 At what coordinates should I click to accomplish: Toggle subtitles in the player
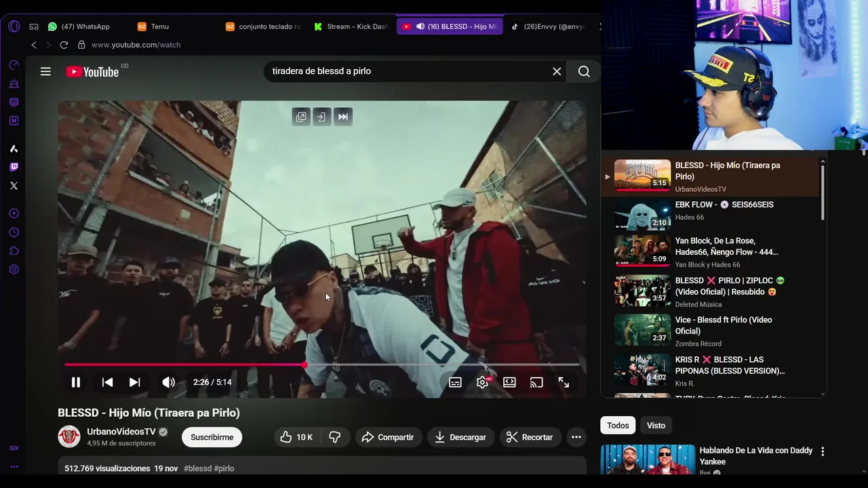(455, 382)
